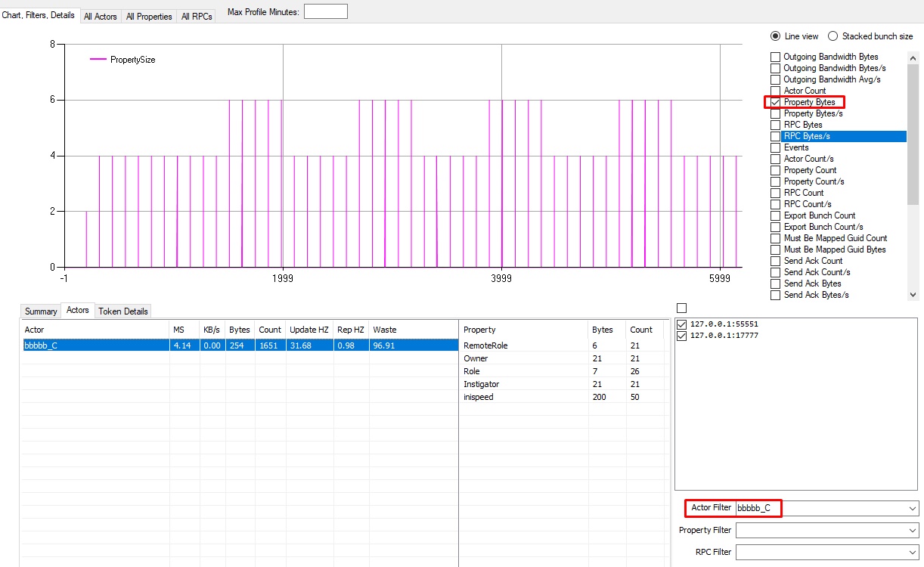Image resolution: width=924 pixels, height=567 pixels.
Task: Sort by the Waste column header
Action: [414, 330]
